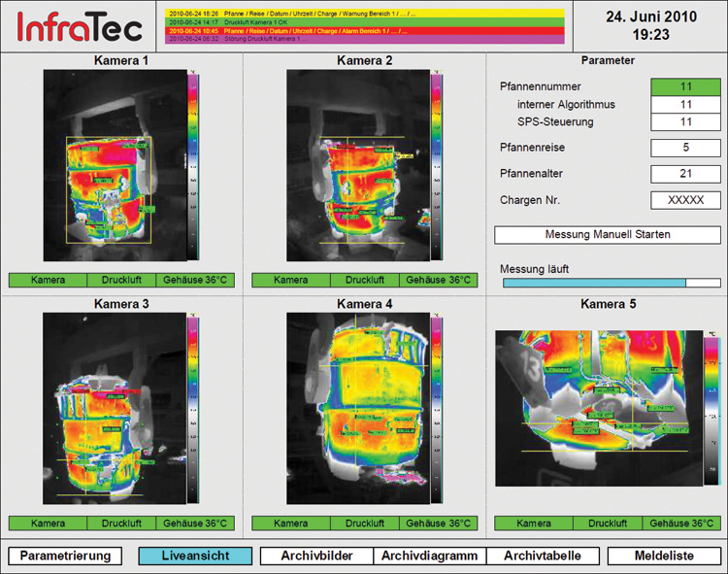Switch to Liveansicht view
The height and width of the screenshot is (574, 728).
coord(195,557)
